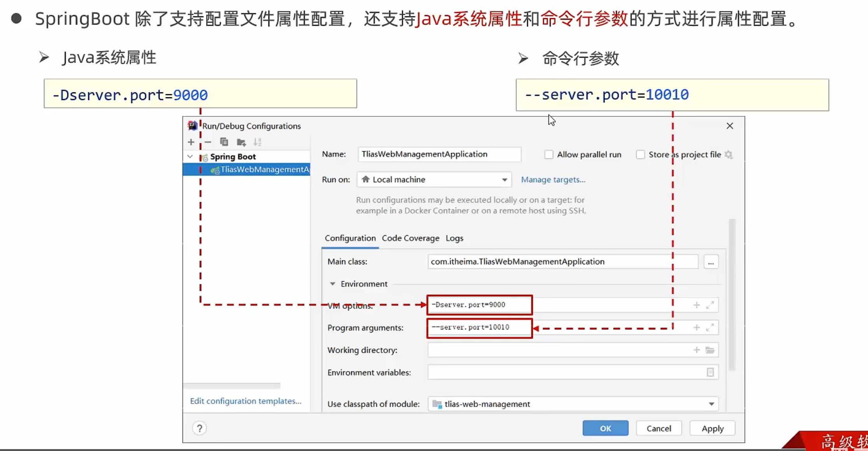Click the help question mark button
Image resolution: width=868 pixels, height=451 pixels.
(x=199, y=428)
